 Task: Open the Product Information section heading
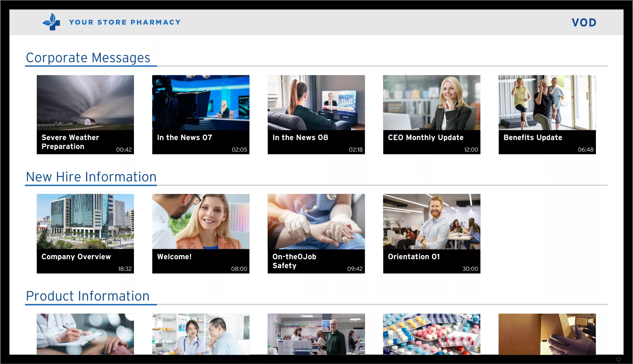[88, 296]
